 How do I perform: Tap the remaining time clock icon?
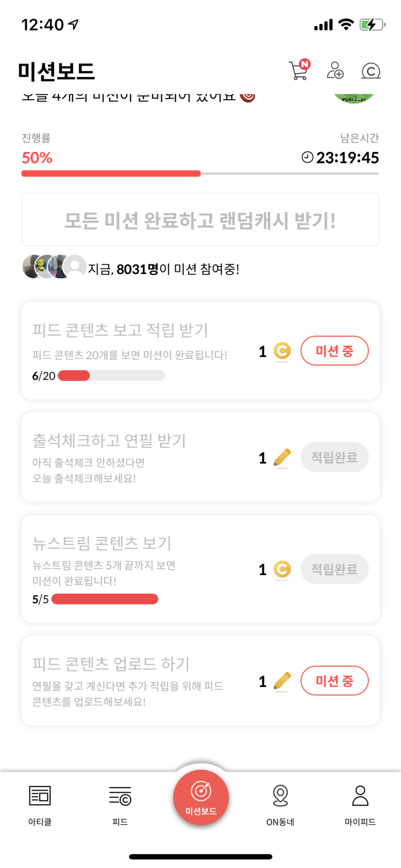click(307, 157)
